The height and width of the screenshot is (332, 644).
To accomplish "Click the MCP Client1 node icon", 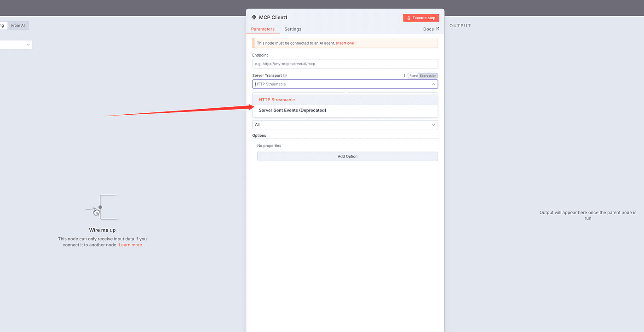I will point(254,17).
